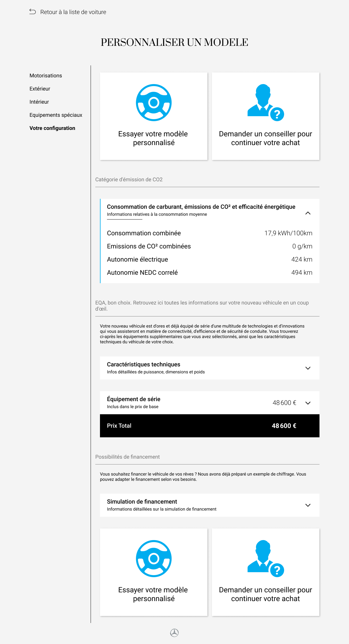Click Informations relatives à la consommation moyenne

coord(157,214)
